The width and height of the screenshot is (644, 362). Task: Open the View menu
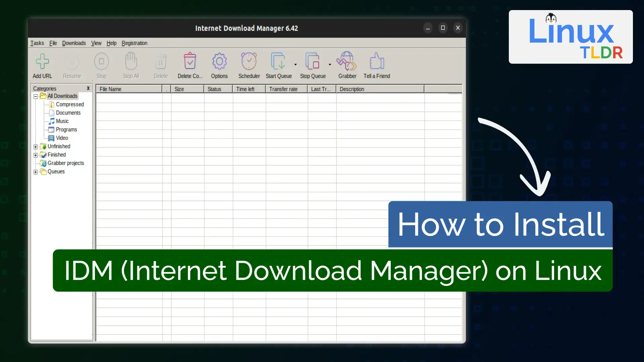point(96,43)
